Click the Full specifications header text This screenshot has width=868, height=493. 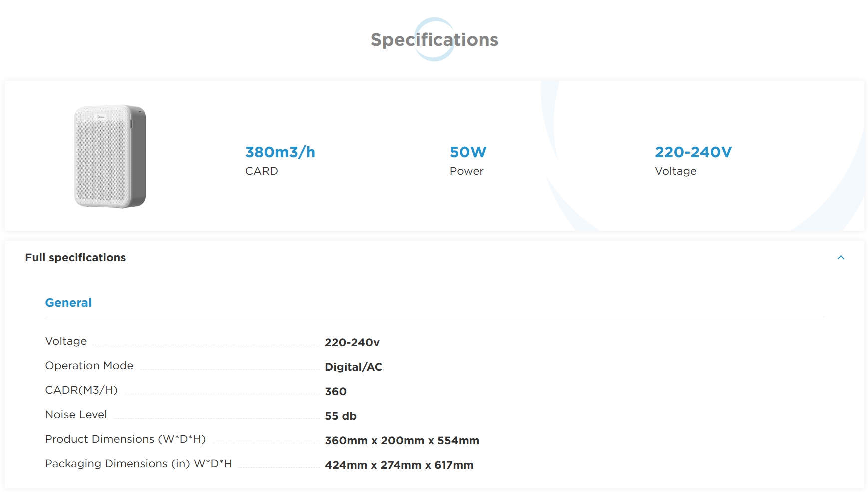pos(75,258)
